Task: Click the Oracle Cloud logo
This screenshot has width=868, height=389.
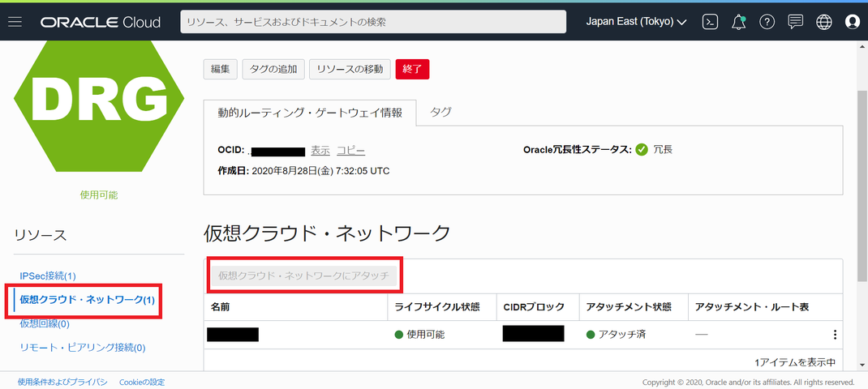Action: pos(101,22)
